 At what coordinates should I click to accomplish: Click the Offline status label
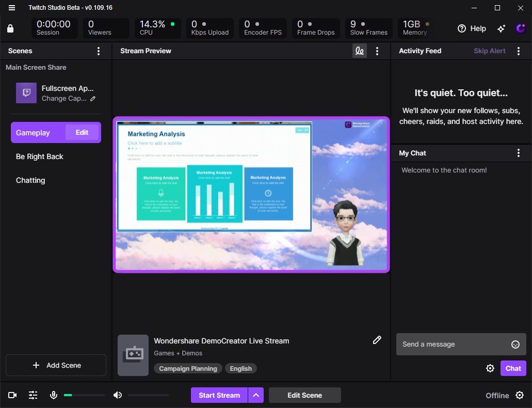tap(497, 396)
